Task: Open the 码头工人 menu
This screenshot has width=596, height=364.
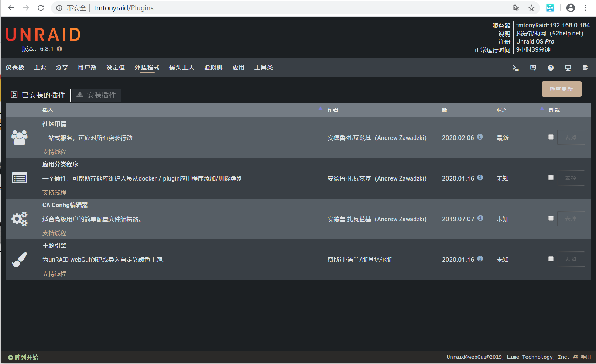Action: click(182, 68)
